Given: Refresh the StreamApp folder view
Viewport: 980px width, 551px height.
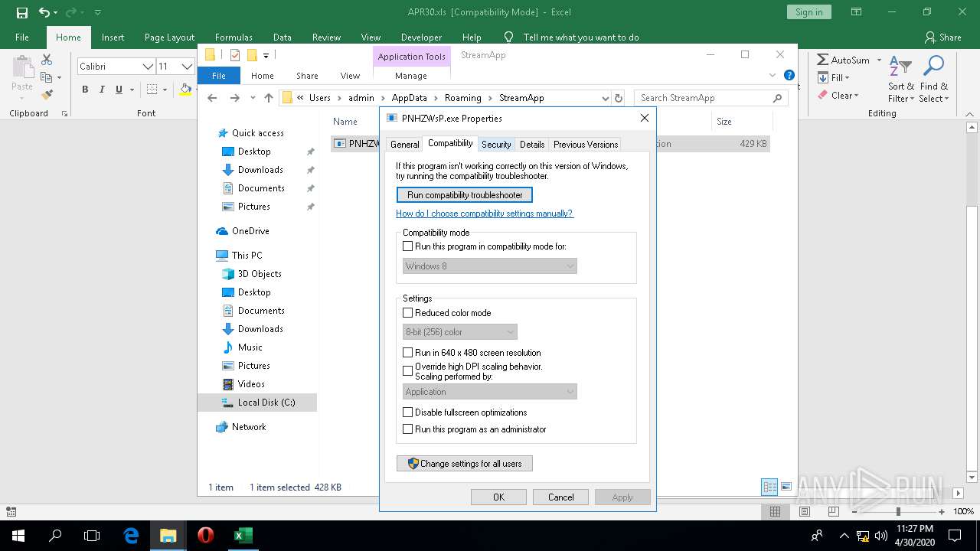Looking at the screenshot, I should coord(619,98).
